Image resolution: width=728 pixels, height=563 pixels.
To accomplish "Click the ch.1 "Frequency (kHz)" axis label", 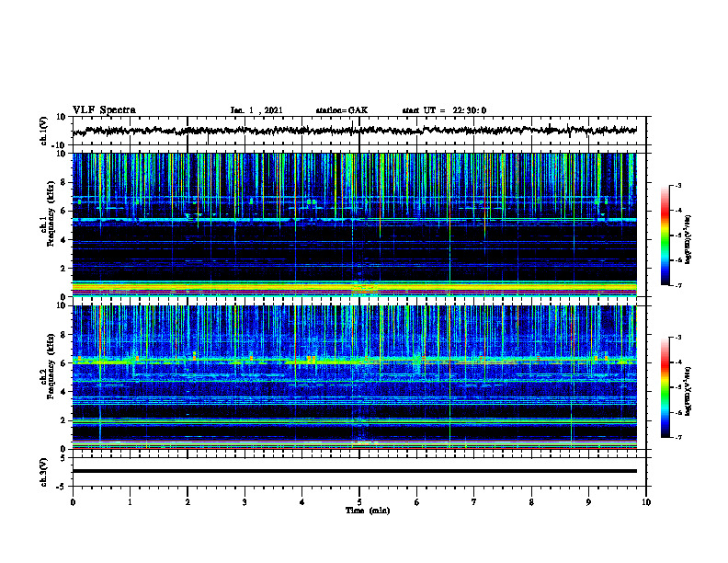I will tap(51, 214).
